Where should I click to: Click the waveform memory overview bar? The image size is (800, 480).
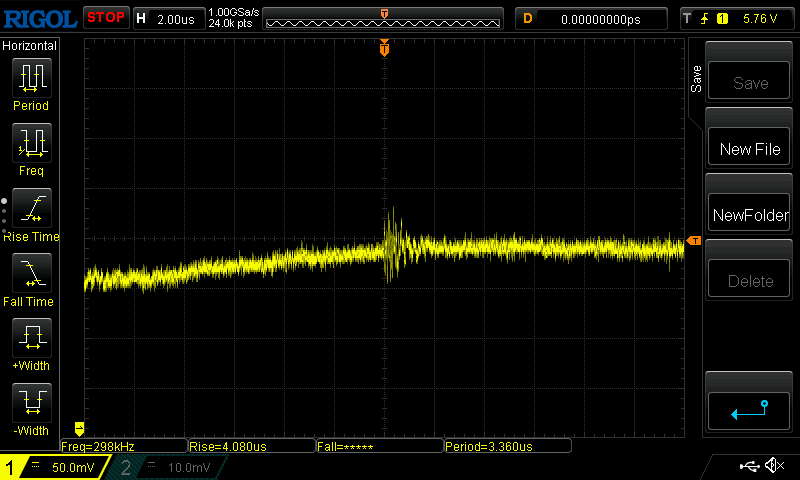pos(383,19)
